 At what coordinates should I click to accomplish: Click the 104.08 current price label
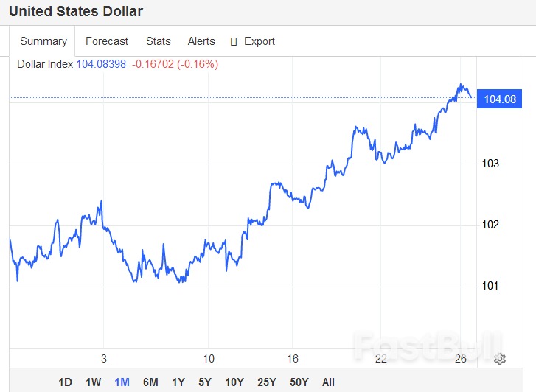499,99
